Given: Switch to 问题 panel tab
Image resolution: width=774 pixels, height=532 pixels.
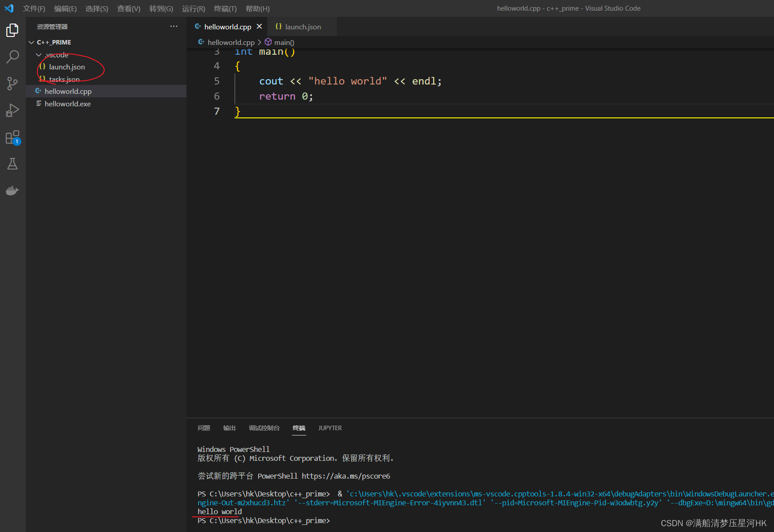Looking at the screenshot, I should [x=204, y=428].
